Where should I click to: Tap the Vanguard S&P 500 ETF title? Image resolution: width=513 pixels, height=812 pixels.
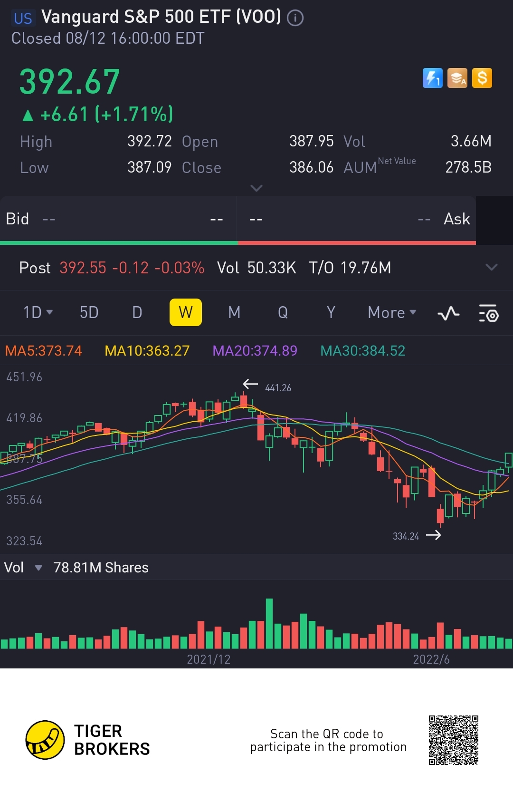pos(161,17)
